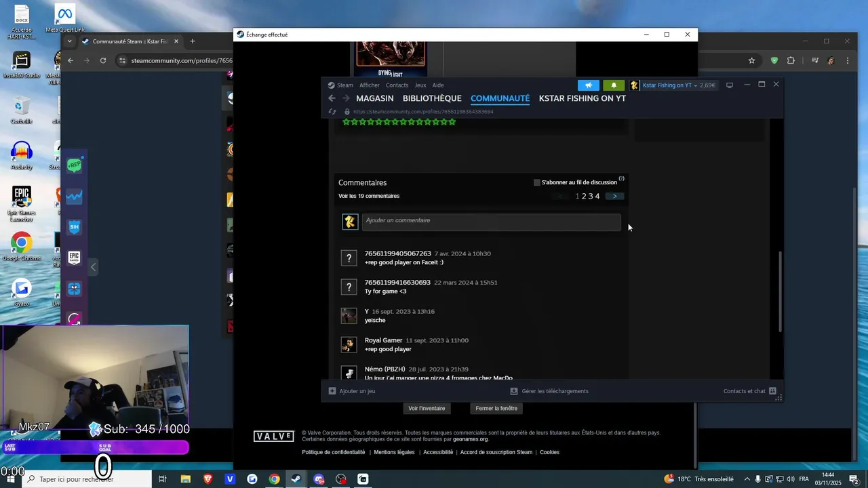Click Windows search box in taskbar

pos(88,479)
